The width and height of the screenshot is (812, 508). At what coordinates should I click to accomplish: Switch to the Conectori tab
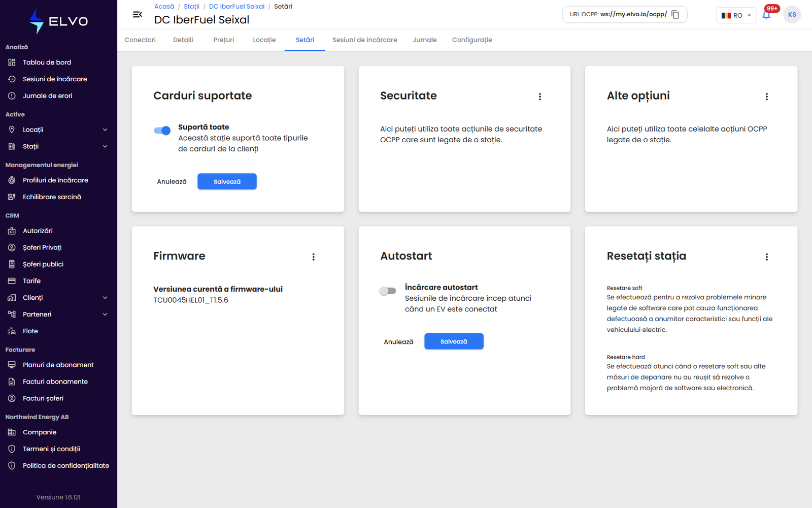(140, 40)
